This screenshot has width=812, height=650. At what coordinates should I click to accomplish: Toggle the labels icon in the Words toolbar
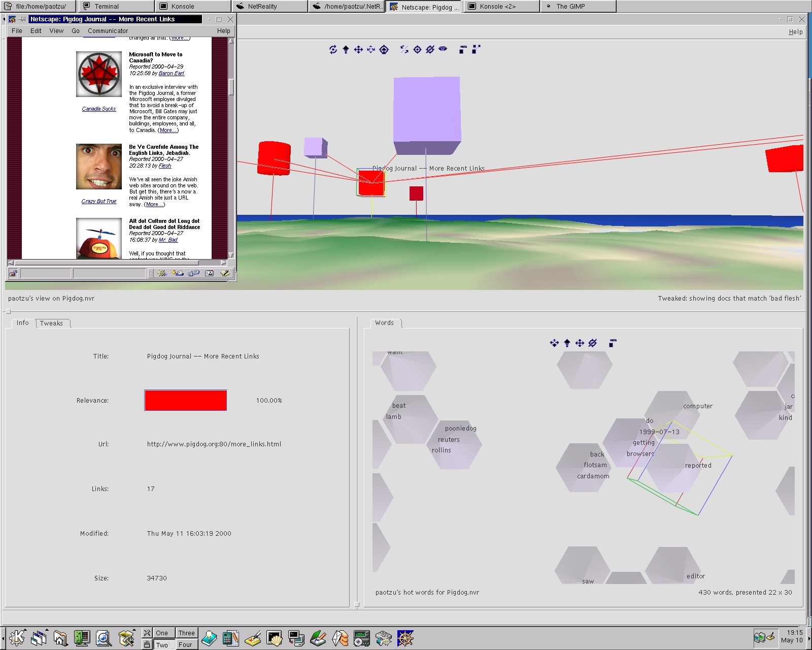[613, 343]
